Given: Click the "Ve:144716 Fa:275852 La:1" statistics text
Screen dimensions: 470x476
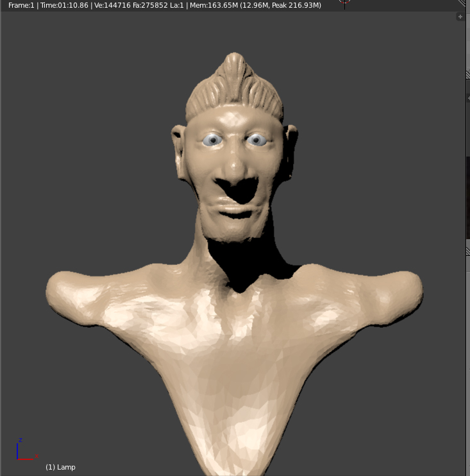Looking at the screenshot, I should tap(139, 5).
